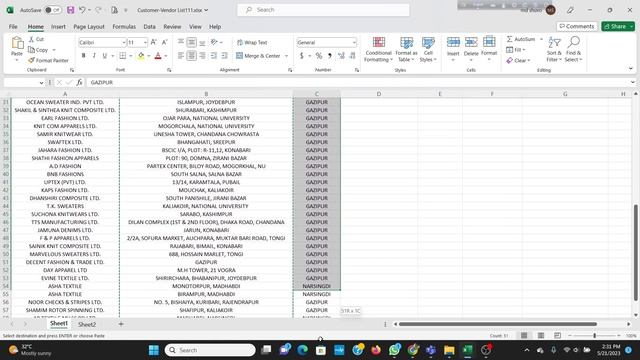This screenshot has height=360, width=640.
Task: Open the Page Layout tab
Action: coord(89,27)
